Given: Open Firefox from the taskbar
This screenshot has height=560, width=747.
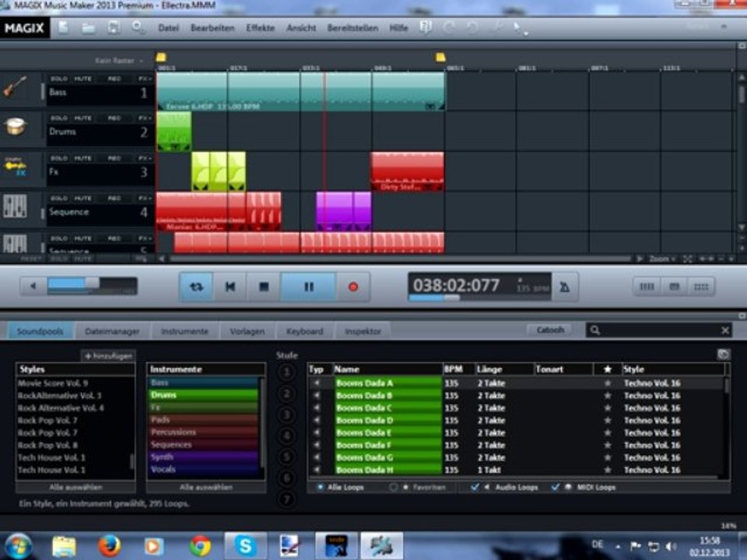Looking at the screenshot, I should pos(109,546).
